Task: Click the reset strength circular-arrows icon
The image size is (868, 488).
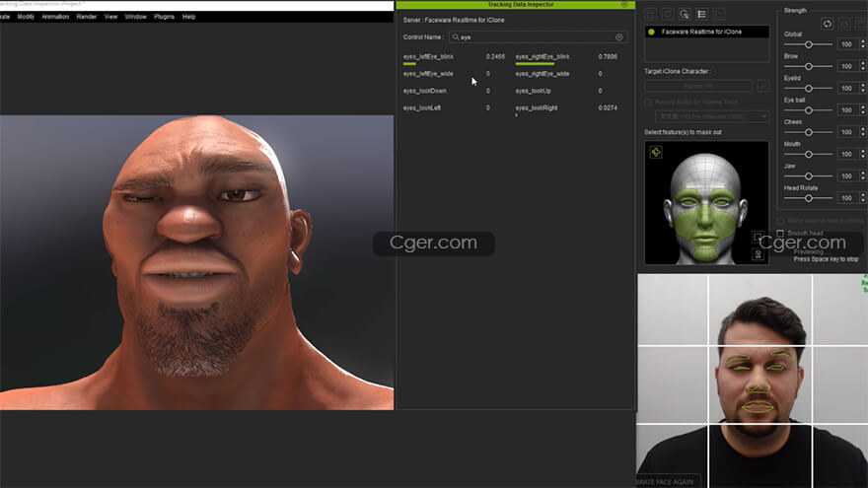Action: [827, 24]
